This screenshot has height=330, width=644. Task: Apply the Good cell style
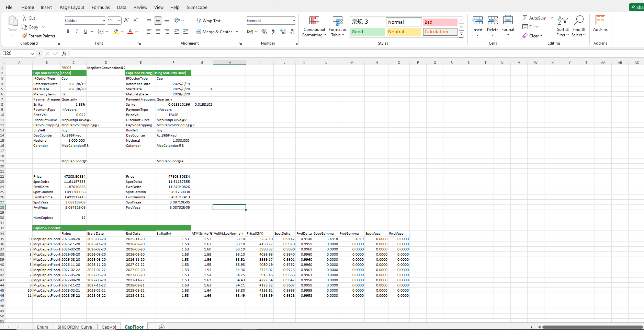[x=367, y=32]
